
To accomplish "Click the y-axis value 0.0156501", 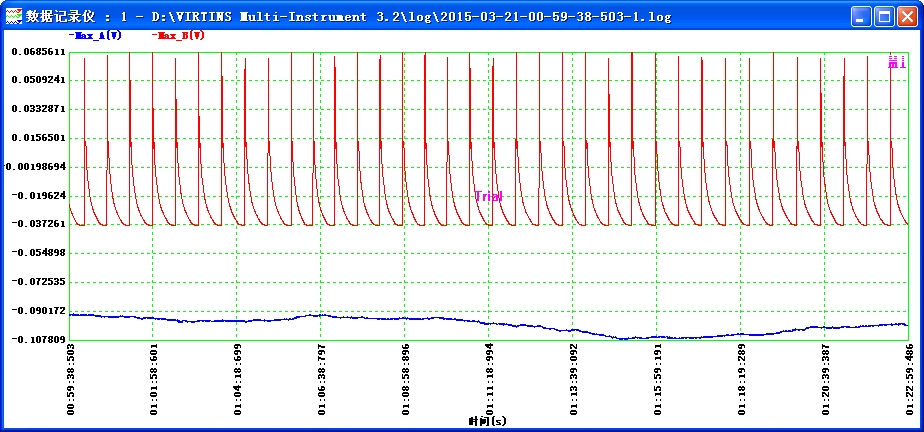I will click(x=38, y=138).
